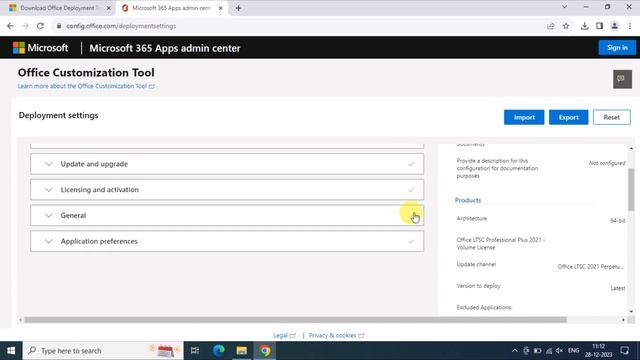The height and width of the screenshot is (360, 640).
Task: Click the Type here to search box
Action: click(103, 351)
